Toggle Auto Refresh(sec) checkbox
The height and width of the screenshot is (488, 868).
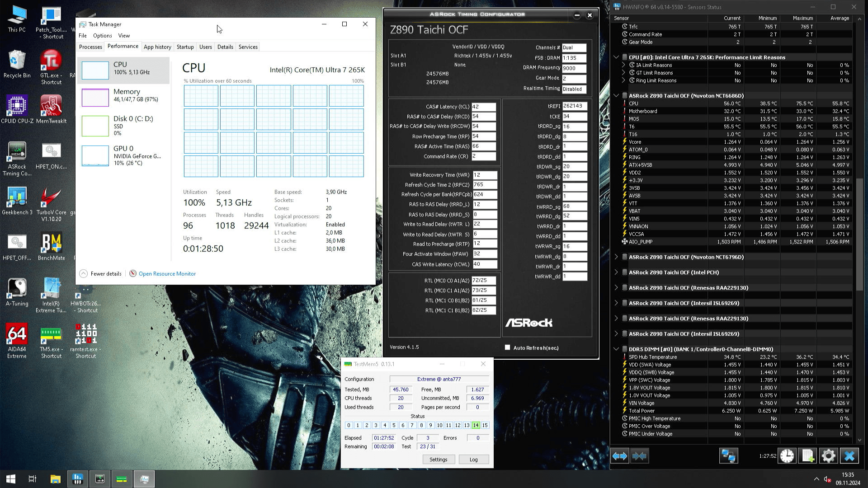point(507,347)
